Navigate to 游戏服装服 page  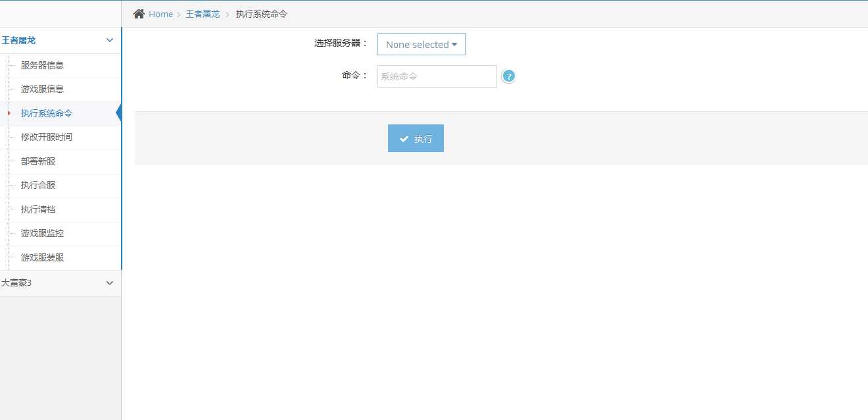click(42, 257)
